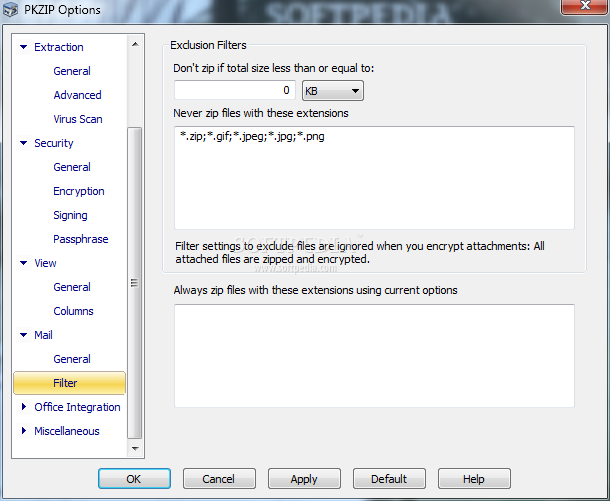Click the total size number field
Image resolution: width=610 pixels, height=501 pixels.
click(235, 90)
